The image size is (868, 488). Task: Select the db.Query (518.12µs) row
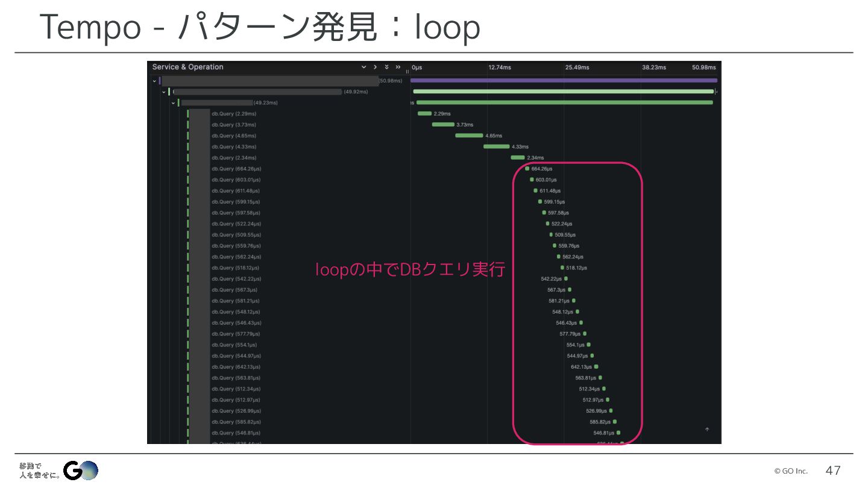[236, 268]
